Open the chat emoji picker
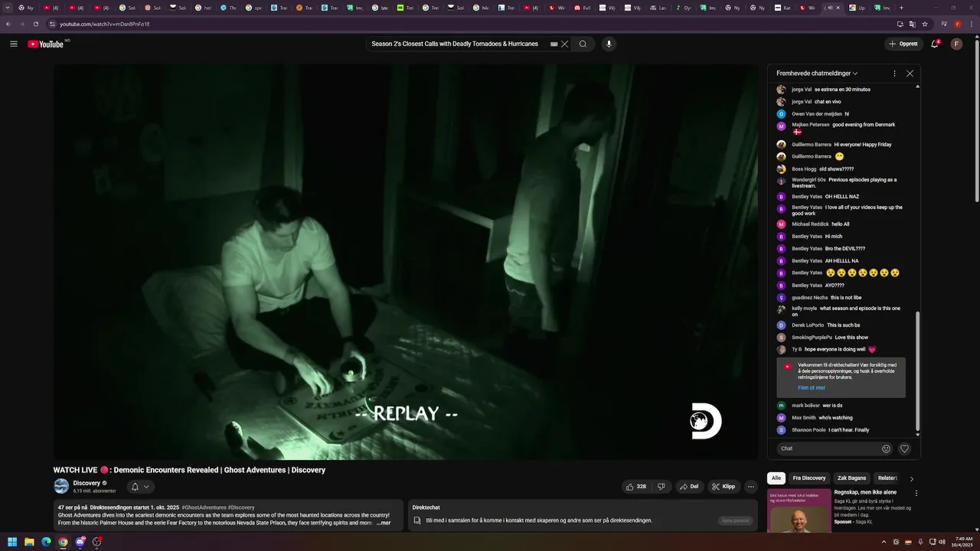Image resolution: width=980 pixels, height=551 pixels. point(886,448)
